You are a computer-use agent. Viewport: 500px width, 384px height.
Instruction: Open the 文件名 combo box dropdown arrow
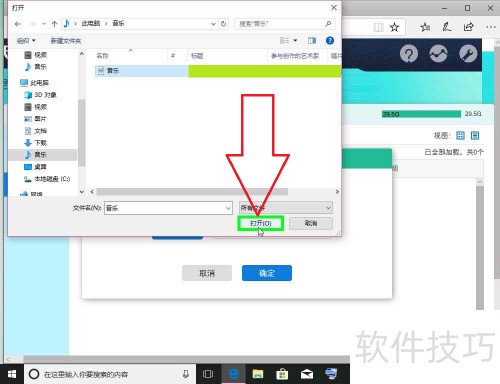pos(228,208)
